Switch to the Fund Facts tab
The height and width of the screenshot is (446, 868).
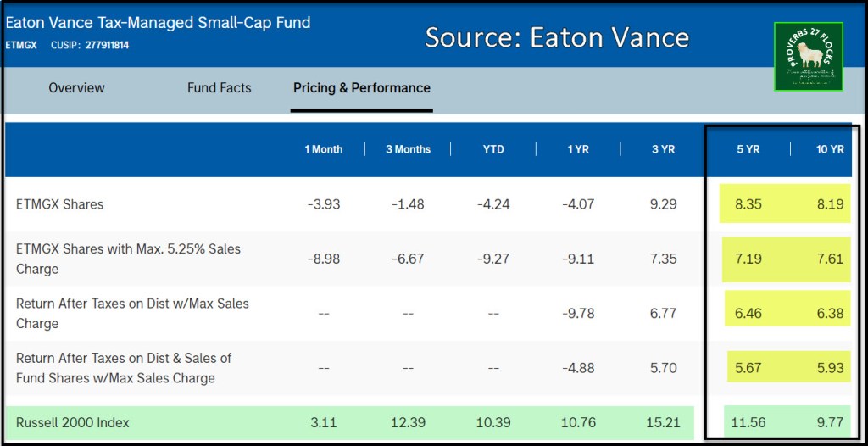(x=219, y=88)
